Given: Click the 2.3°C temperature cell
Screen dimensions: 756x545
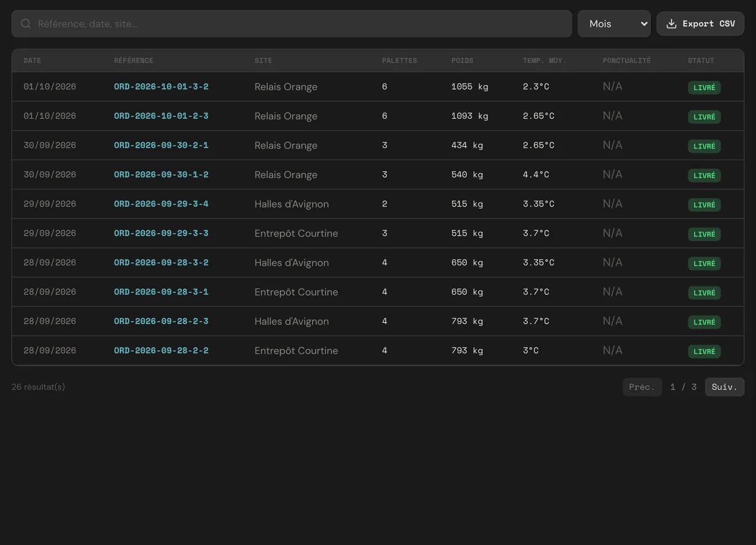Looking at the screenshot, I should tap(536, 86).
